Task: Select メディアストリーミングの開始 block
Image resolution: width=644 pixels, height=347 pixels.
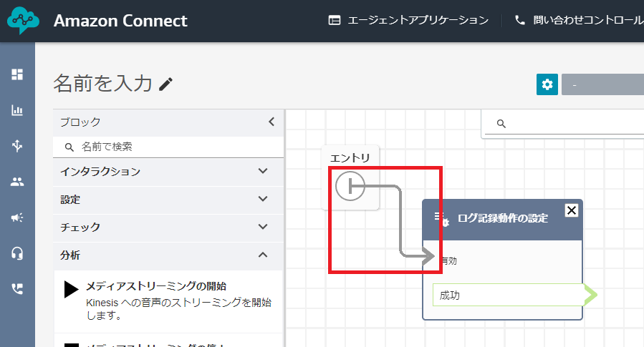Action: click(168, 301)
